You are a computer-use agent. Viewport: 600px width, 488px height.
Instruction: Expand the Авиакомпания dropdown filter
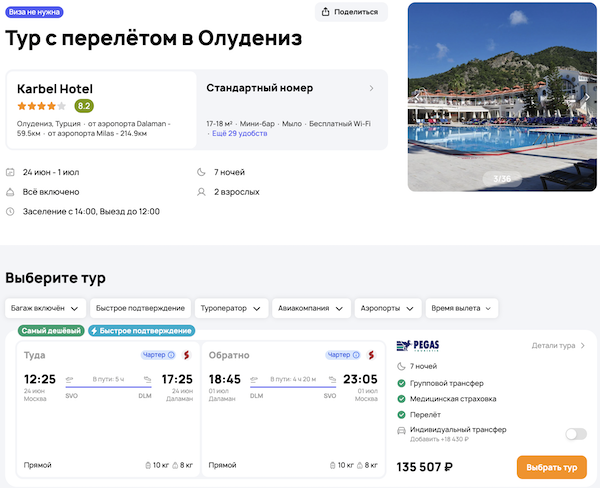click(310, 308)
